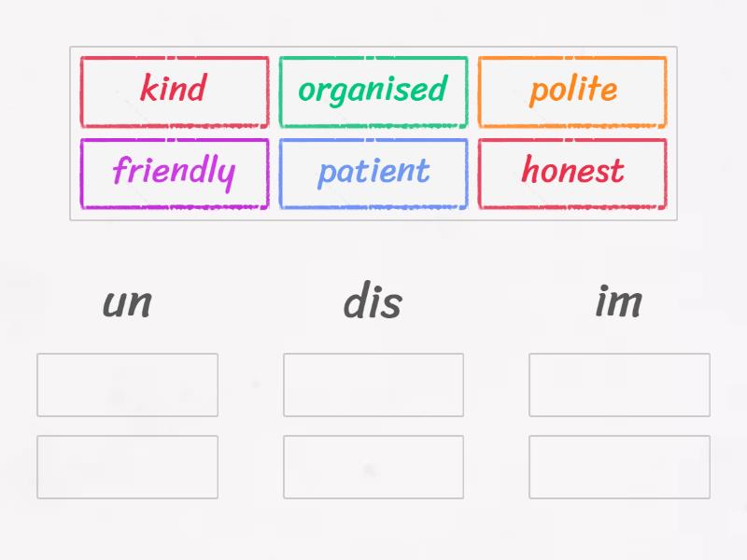The width and height of the screenshot is (747, 560).
Task: Pick the 'friendly' tile
Action: tap(174, 171)
